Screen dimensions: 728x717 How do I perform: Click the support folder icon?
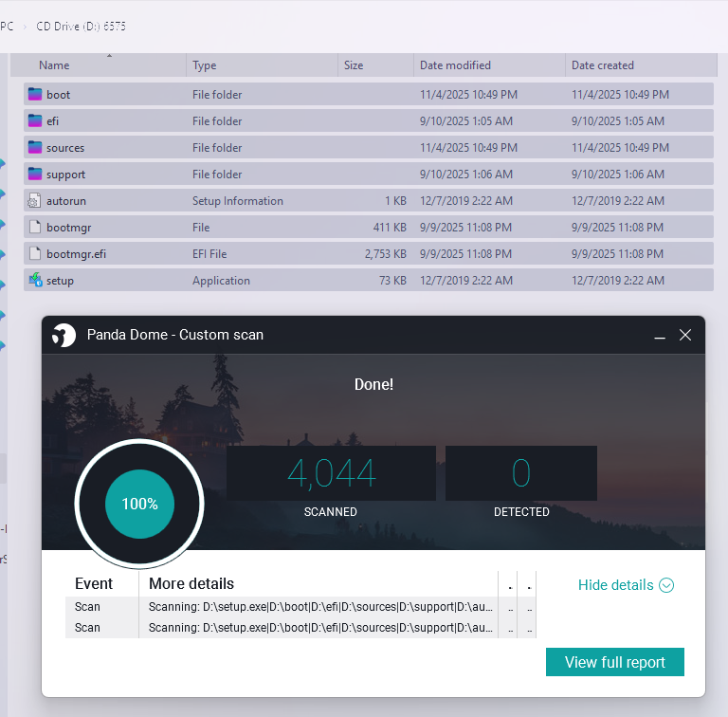[35, 175]
